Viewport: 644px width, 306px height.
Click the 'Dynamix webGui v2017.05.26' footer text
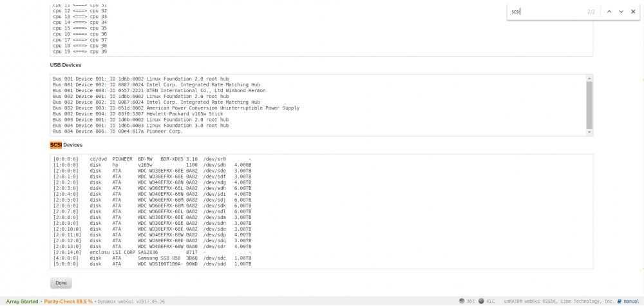coord(131,301)
